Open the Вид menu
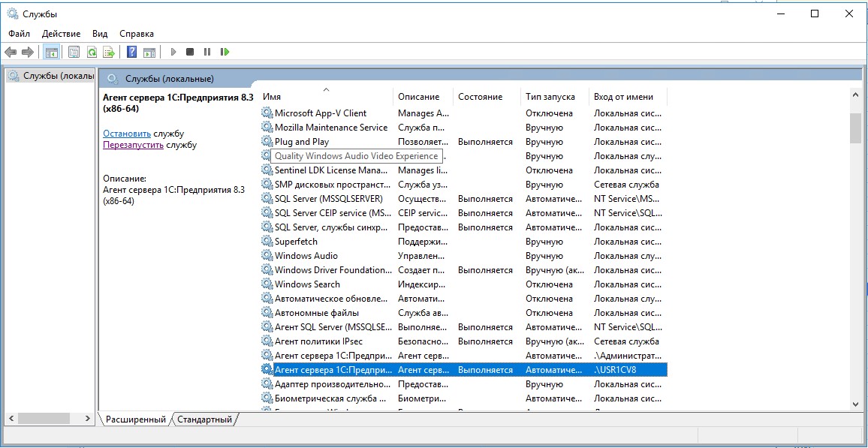 pyautogui.click(x=100, y=34)
